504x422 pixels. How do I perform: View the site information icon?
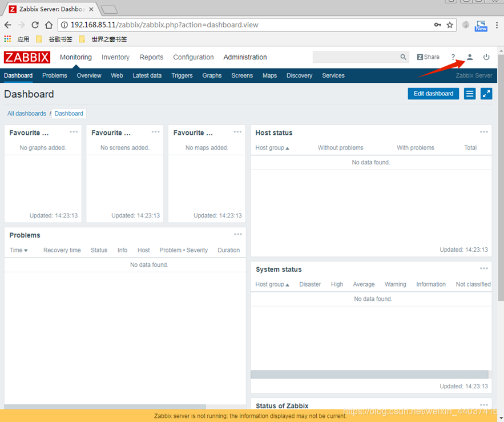point(64,25)
